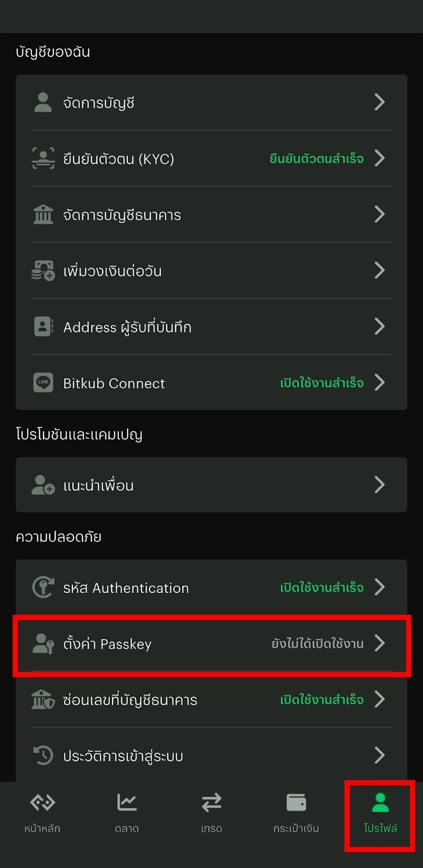This screenshot has width=423, height=868.
Task: Tap the address book icon
Action: tap(43, 327)
